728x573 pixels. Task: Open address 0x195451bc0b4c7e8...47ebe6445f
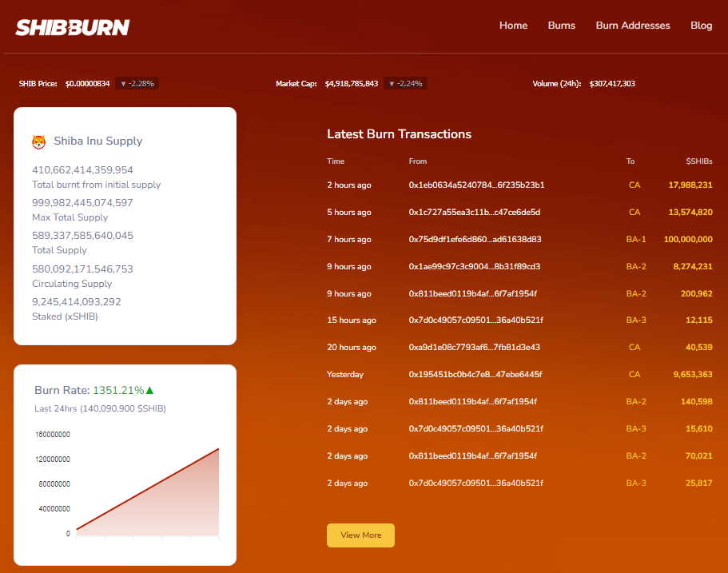click(x=475, y=374)
